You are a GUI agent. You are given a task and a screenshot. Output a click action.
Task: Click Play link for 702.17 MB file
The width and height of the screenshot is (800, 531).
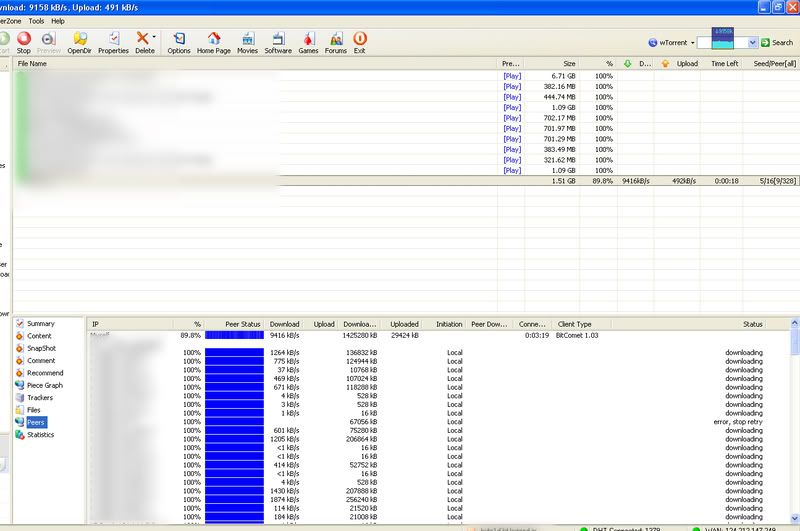coord(512,118)
